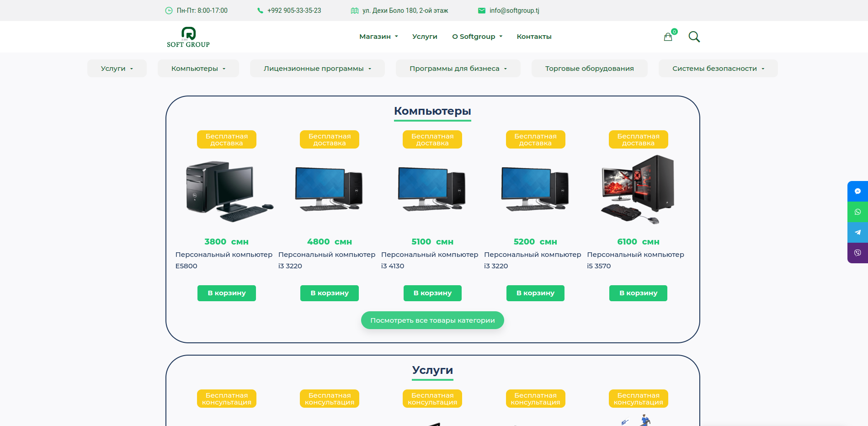Open the Персональный компьютер i3 4130 title
This screenshot has height=426, width=868.
(430, 260)
